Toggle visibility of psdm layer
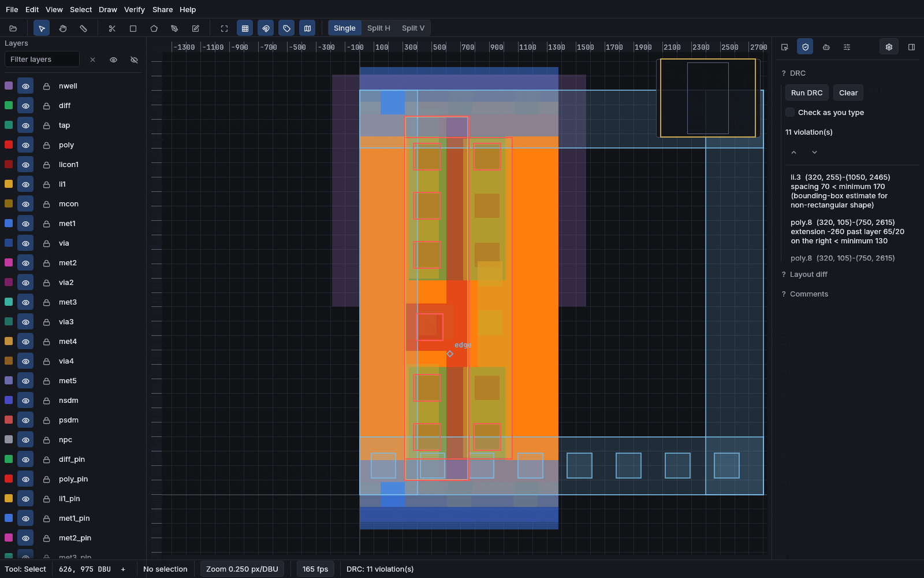 coord(25,420)
